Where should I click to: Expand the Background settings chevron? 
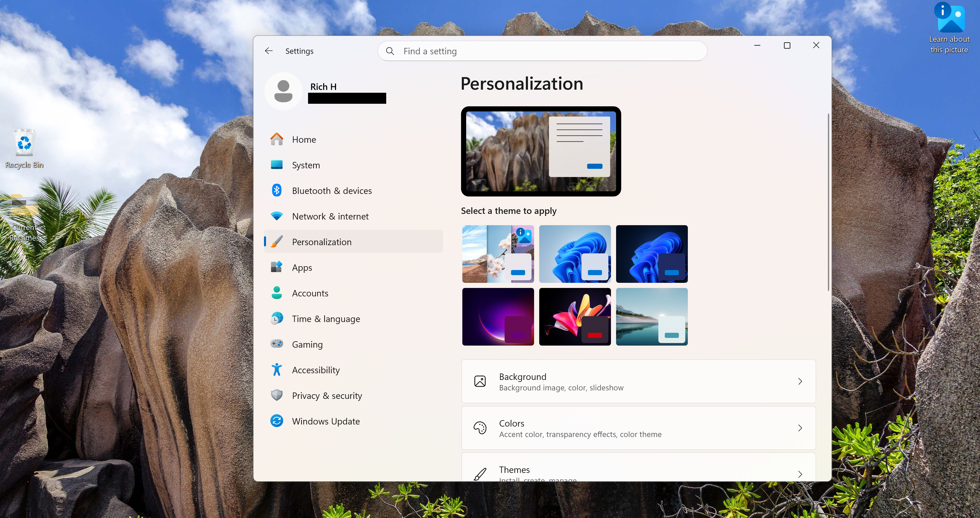pos(800,381)
